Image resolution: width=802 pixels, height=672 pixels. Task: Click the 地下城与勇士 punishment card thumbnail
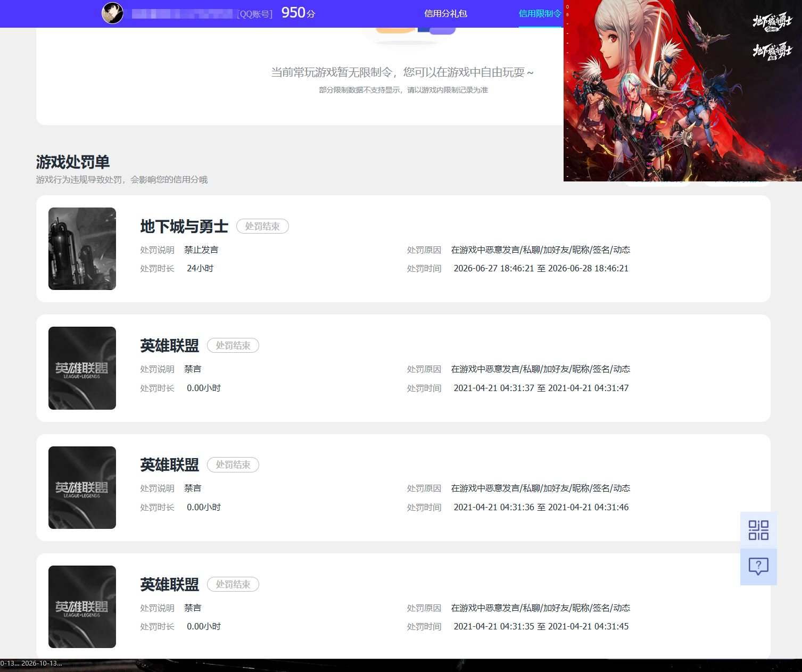[x=82, y=248]
